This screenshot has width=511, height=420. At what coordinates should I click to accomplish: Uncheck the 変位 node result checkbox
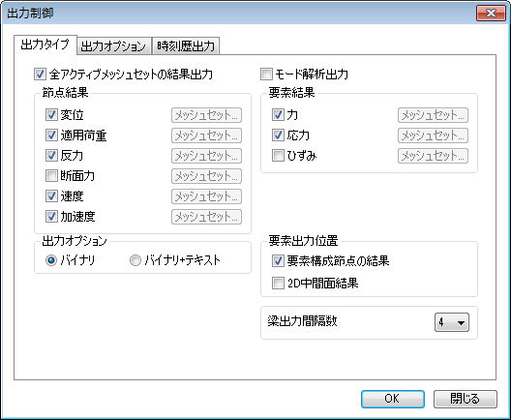pyautogui.click(x=51, y=115)
